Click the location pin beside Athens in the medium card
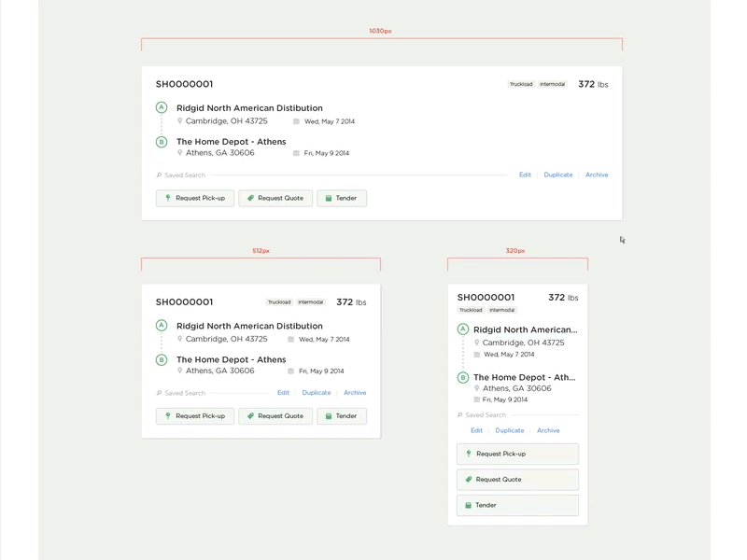 point(180,371)
